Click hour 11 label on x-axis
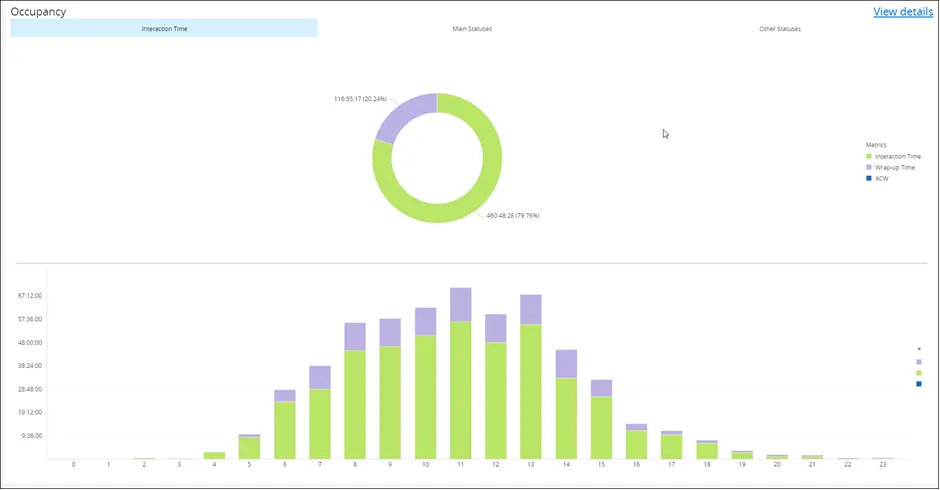The image size is (940, 490). point(460,465)
